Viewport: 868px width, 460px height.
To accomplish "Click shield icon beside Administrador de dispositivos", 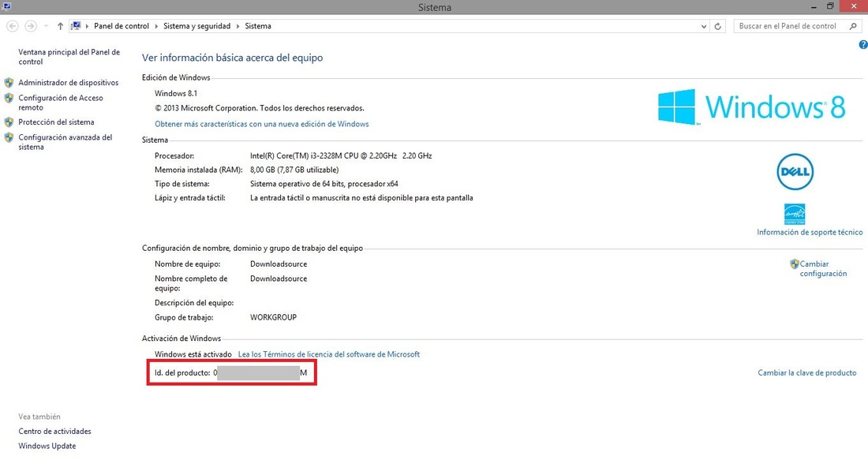I will (x=9, y=83).
